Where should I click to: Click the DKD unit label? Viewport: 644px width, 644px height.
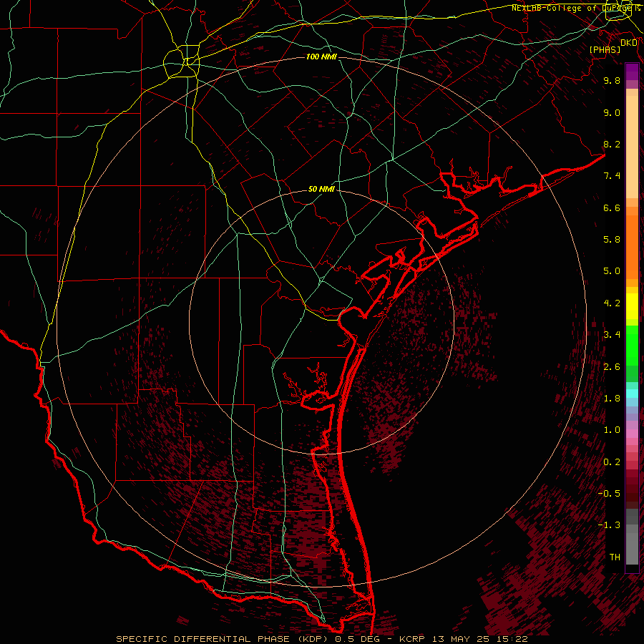click(x=629, y=43)
